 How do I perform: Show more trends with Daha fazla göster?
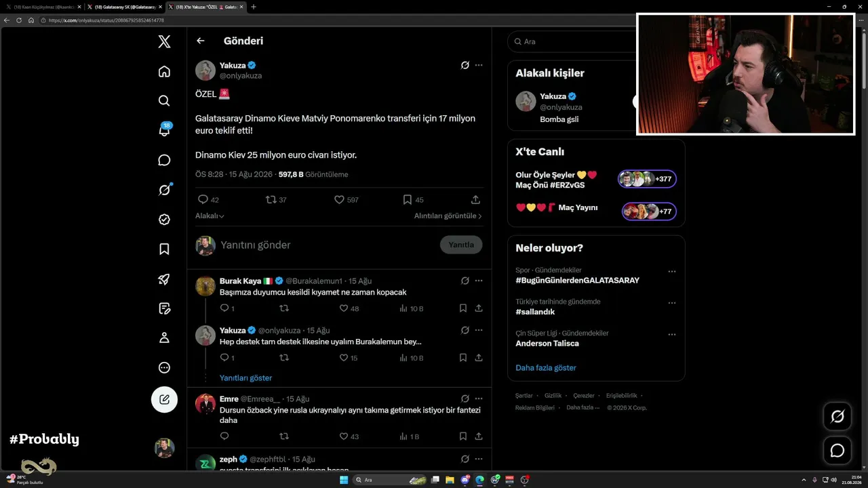(546, 367)
